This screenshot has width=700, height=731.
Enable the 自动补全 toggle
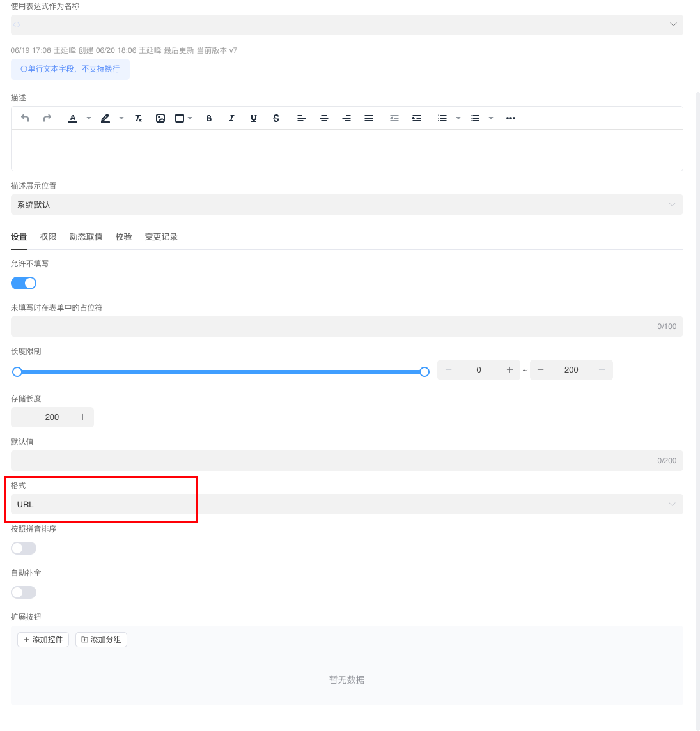(24, 592)
